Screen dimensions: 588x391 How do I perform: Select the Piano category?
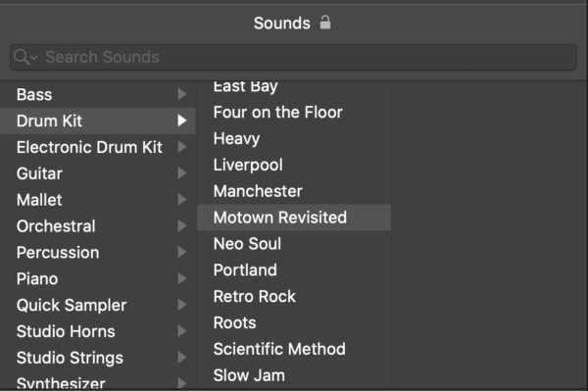click(97, 278)
